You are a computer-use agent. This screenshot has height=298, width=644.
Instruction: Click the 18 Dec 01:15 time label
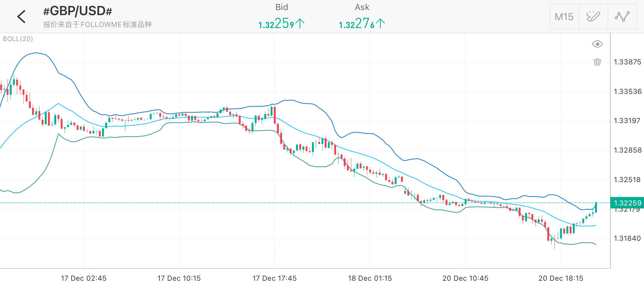point(370,278)
